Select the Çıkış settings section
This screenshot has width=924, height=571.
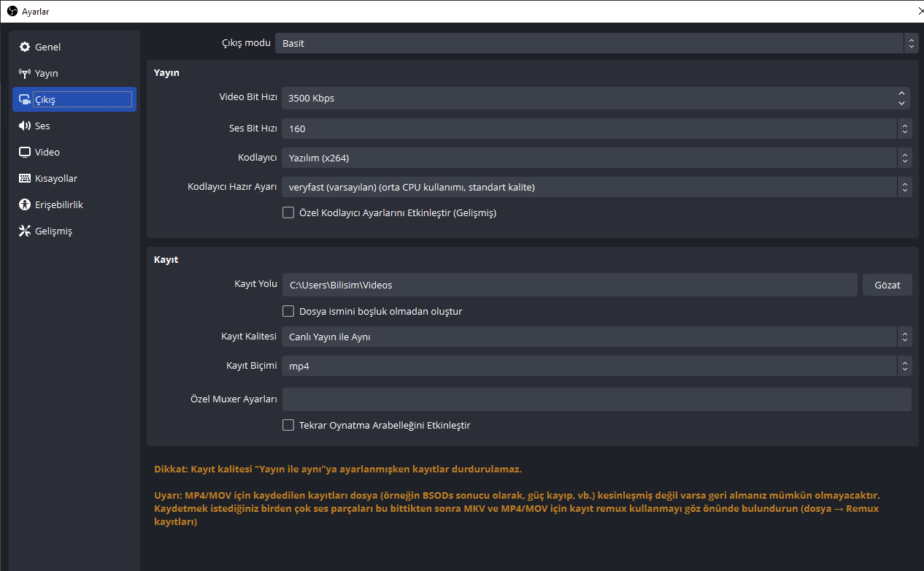(74, 99)
